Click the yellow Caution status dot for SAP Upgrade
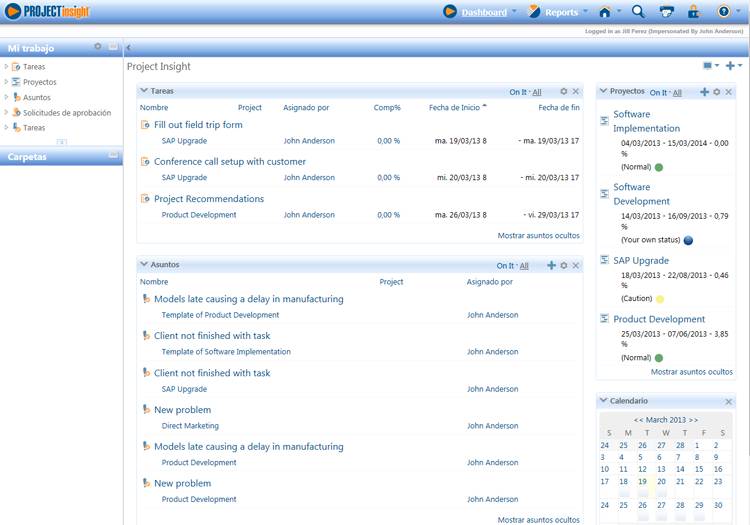 pos(659,299)
